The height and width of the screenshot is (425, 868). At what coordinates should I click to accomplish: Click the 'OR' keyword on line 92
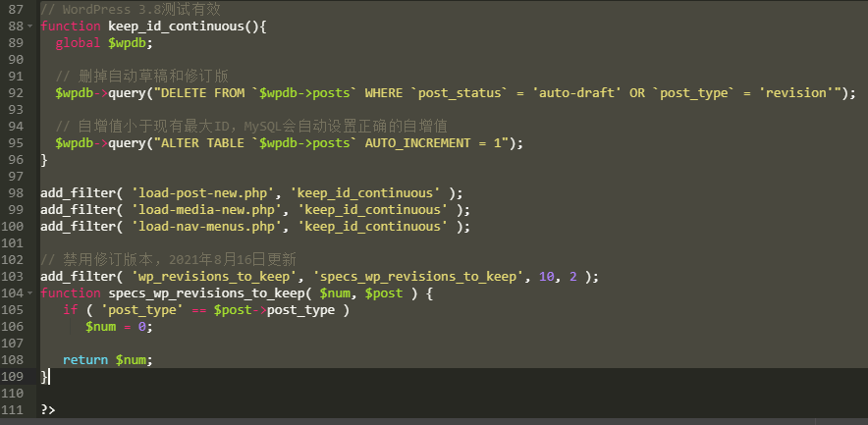point(637,93)
